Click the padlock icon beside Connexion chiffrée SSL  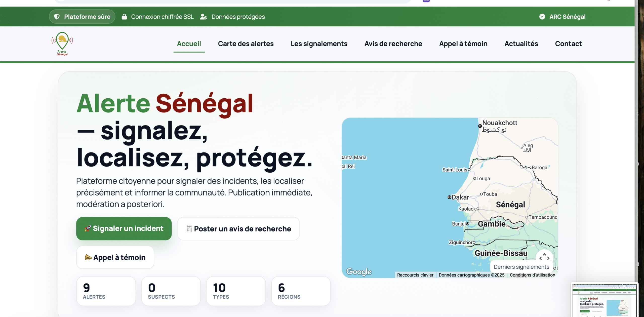124,17
